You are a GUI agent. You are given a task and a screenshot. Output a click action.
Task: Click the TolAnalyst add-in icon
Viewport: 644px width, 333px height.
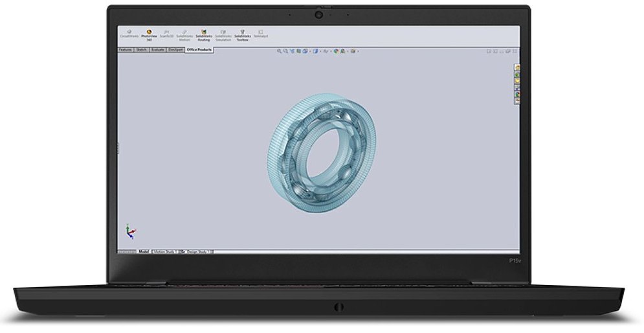pyautogui.click(x=260, y=35)
